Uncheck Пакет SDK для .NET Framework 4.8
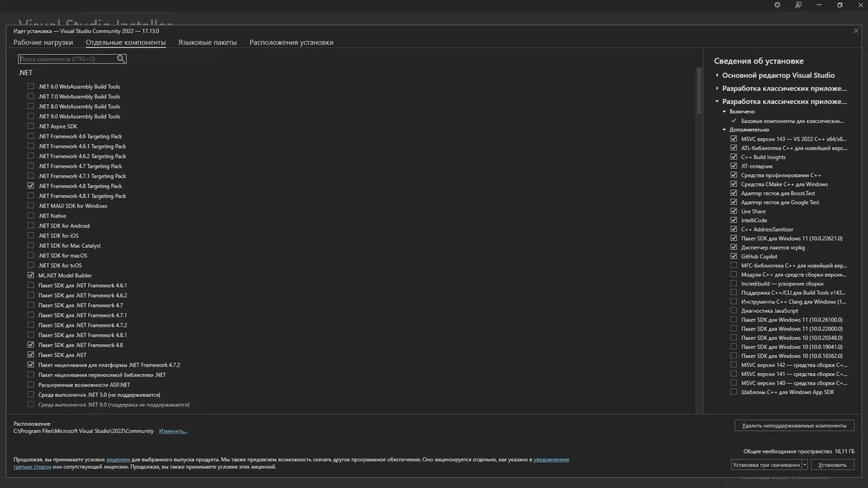The height and width of the screenshot is (488, 868). click(x=30, y=345)
